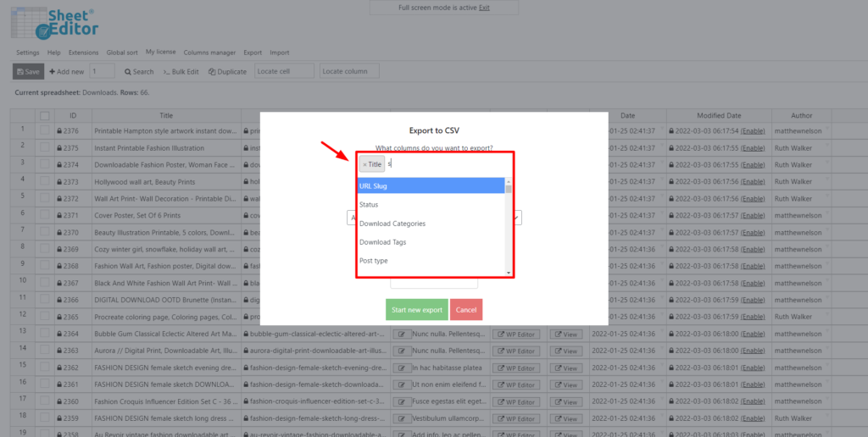868x437 pixels.
Task: Click the edit icon in row 2359
Action: point(402,418)
